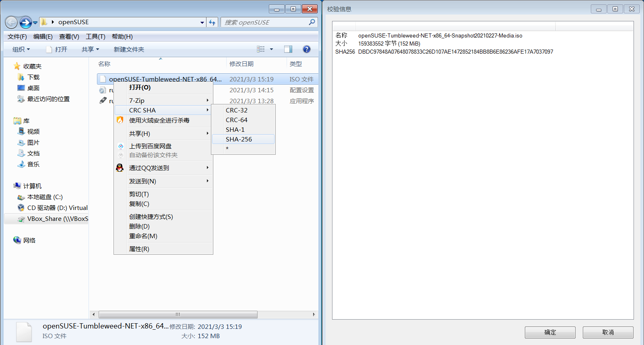Click the 文档 library icon

click(x=21, y=153)
